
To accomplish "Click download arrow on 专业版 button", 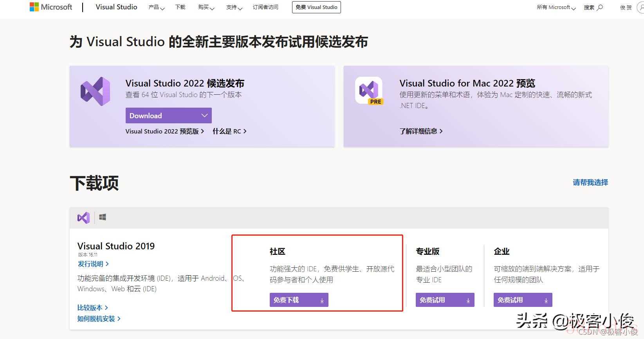I will click(x=468, y=300).
